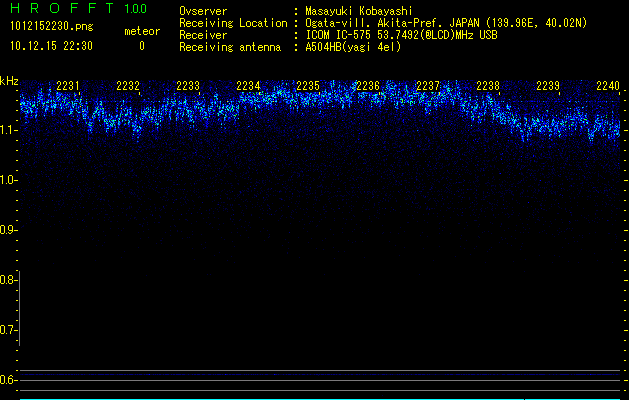629x400 pixels.
Task: Click time marker 2237
Action: [428, 86]
